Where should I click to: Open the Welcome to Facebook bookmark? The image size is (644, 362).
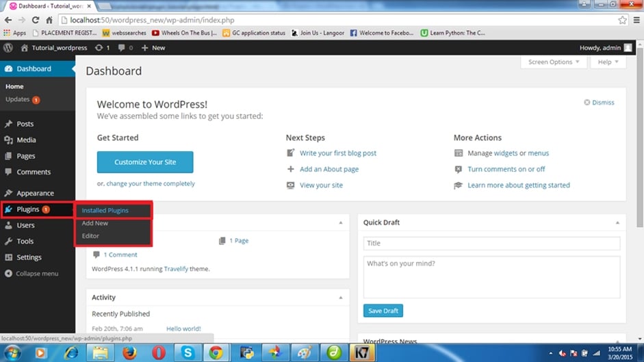click(382, 33)
